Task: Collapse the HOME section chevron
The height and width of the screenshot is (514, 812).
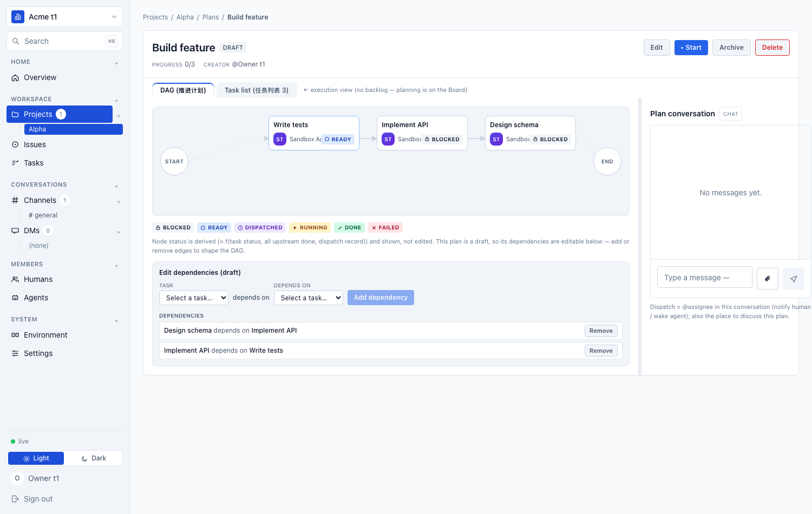Action: [116, 63]
